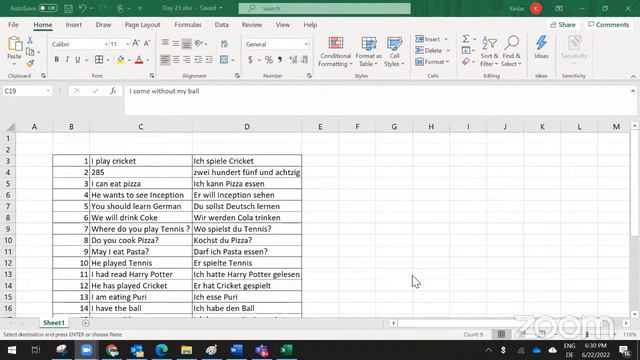The width and height of the screenshot is (640, 360).
Task: Click cell 'We will drink Coke'
Action: tap(141, 218)
